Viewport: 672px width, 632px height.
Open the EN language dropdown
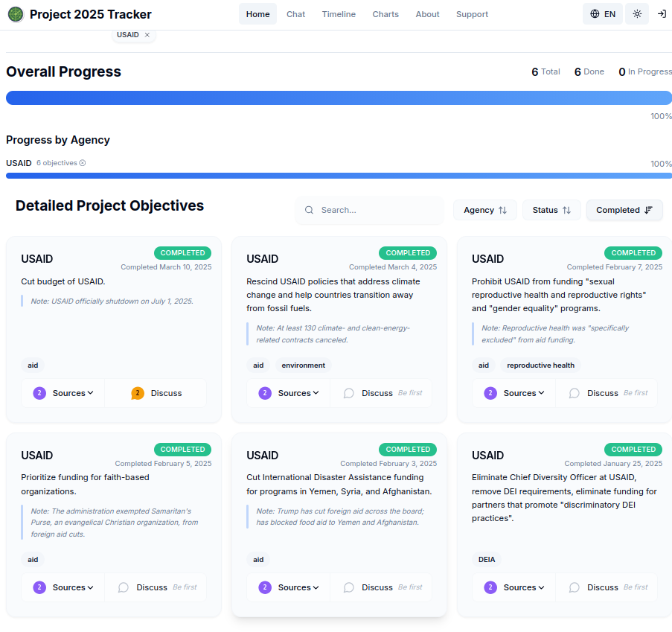[x=603, y=13]
